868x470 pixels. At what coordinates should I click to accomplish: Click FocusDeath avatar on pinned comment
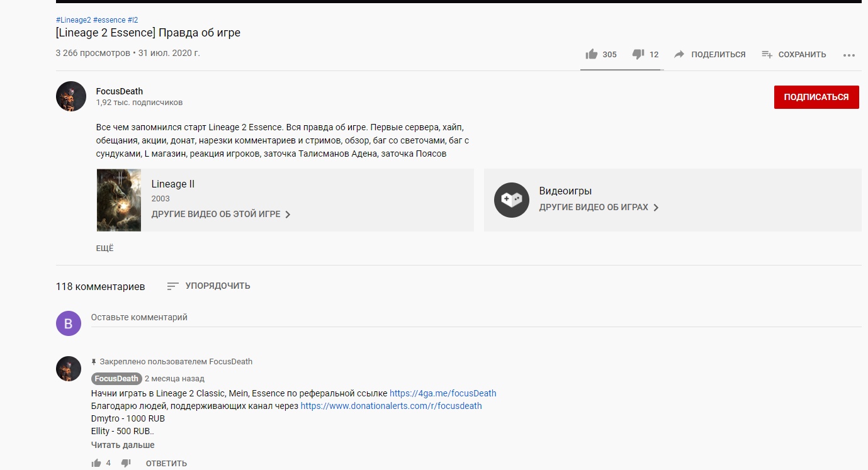click(x=69, y=369)
